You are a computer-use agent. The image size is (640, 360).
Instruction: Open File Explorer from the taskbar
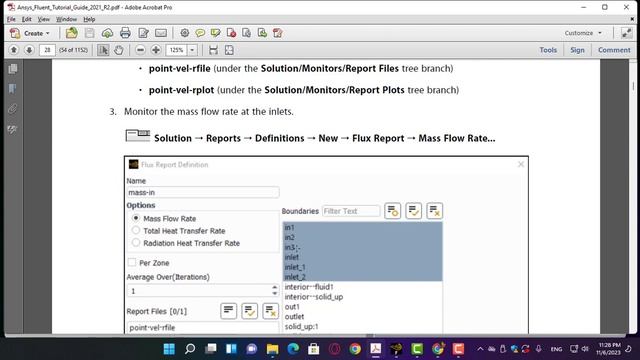tap(272, 349)
